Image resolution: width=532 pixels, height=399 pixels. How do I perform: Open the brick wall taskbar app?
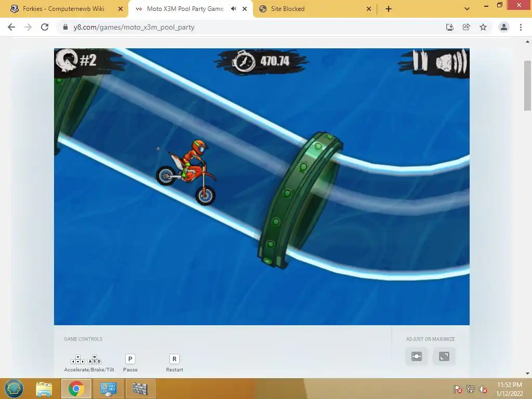point(140,389)
